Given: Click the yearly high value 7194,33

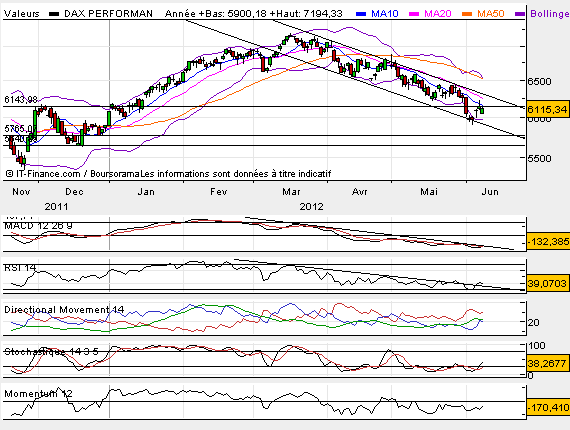Looking at the screenshot, I should pyautogui.click(x=322, y=14).
